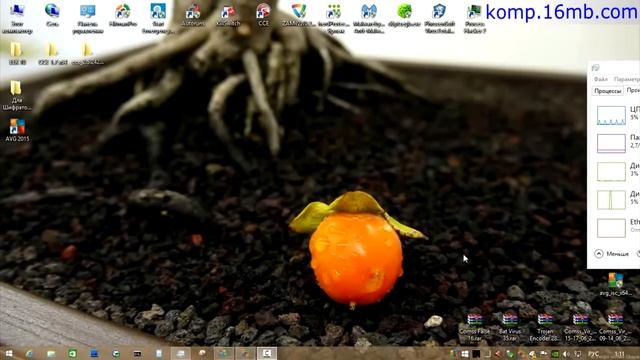Image resolution: width=640 pixels, height=360 pixels.
Task: Open the taskbar clock showing 1:11
Action: (x=620, y=354)
